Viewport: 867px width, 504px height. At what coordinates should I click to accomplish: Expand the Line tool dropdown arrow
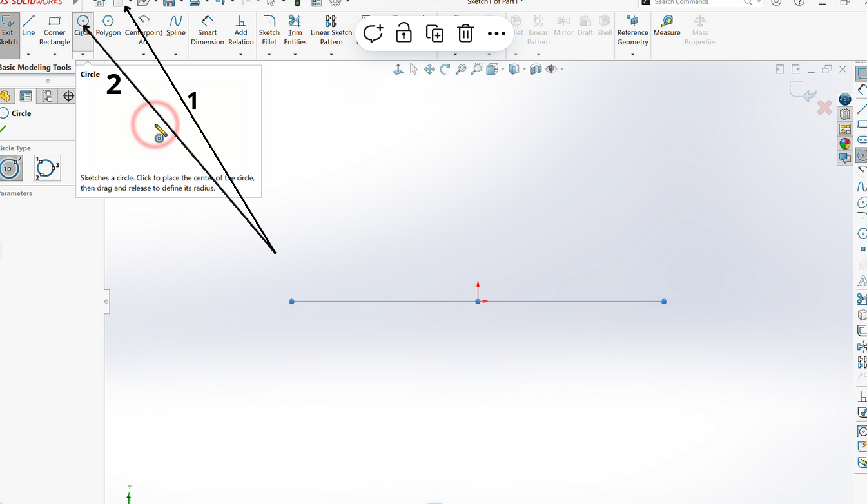pyautogui.click(x=28, y=55)
